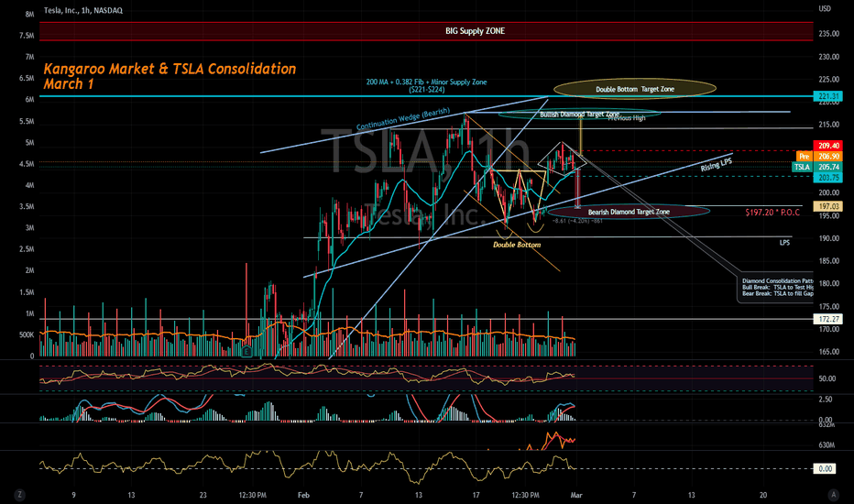Open the Diamond Consolidation Pattern callout box
This screenshot has height=504, width=854.
point(775,287)
